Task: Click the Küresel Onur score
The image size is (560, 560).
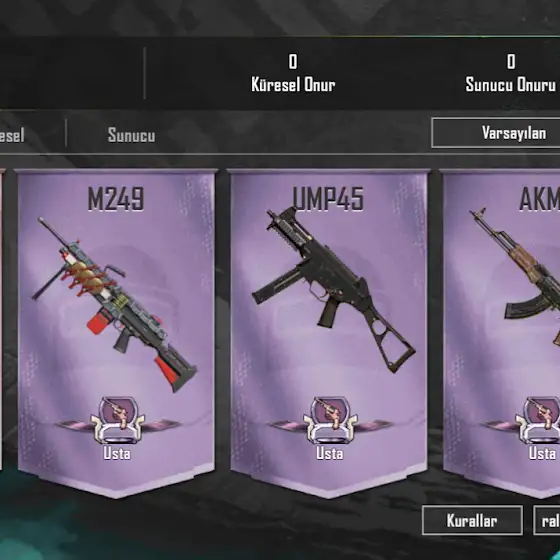Action: click(x=293, y=73)
